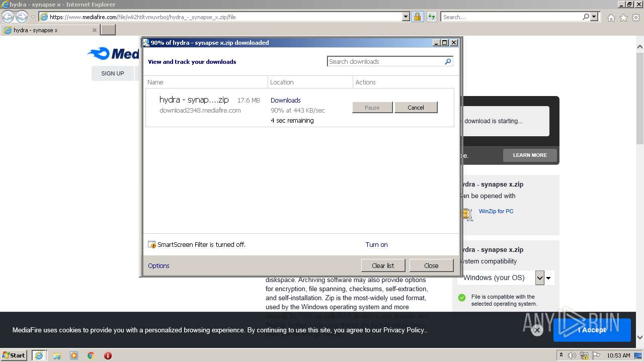The height and width of the screenshot is (362, 644).
Task: Click the MediaFire logo
Action: 114,53
